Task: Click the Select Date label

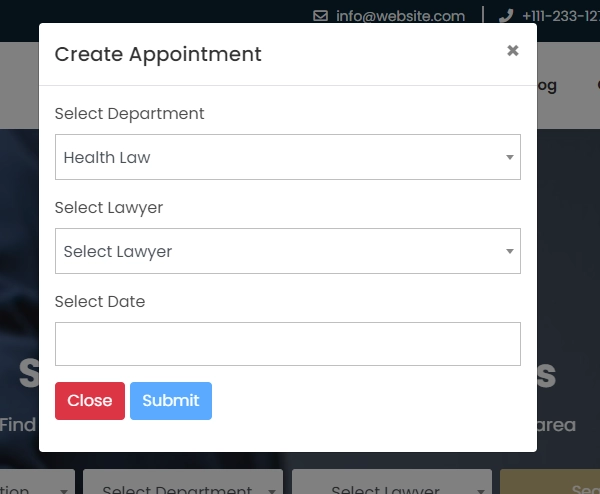Action: tap(100, 302)
